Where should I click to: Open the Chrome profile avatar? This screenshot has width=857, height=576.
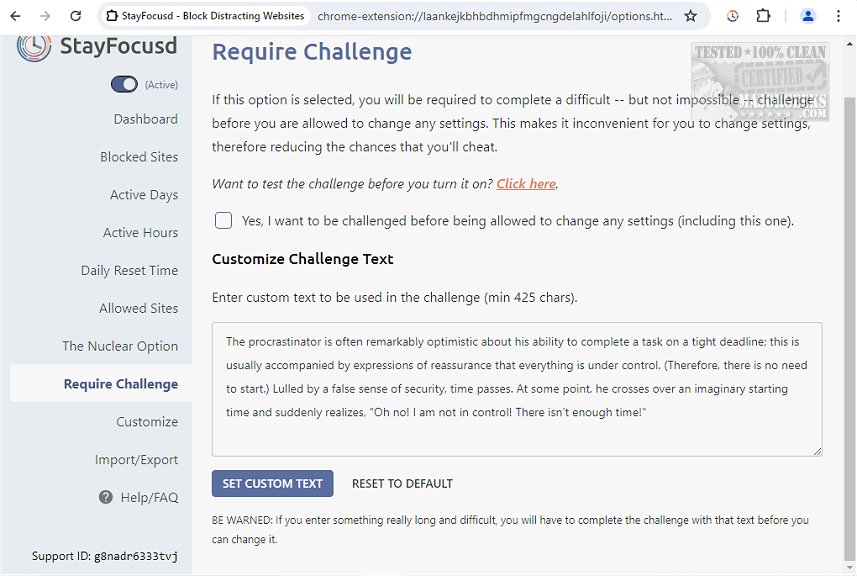pos(808,16)
